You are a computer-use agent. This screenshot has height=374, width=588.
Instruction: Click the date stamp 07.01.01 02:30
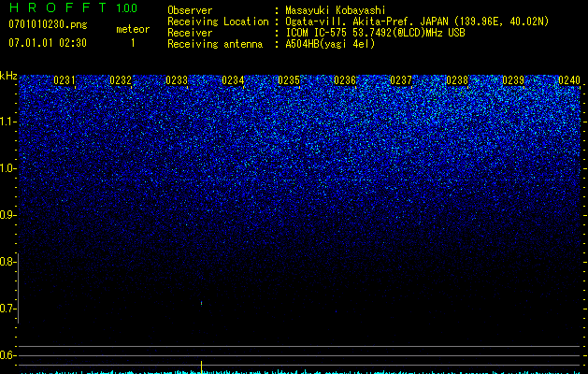pyautogui.click(x=48, y=43)
